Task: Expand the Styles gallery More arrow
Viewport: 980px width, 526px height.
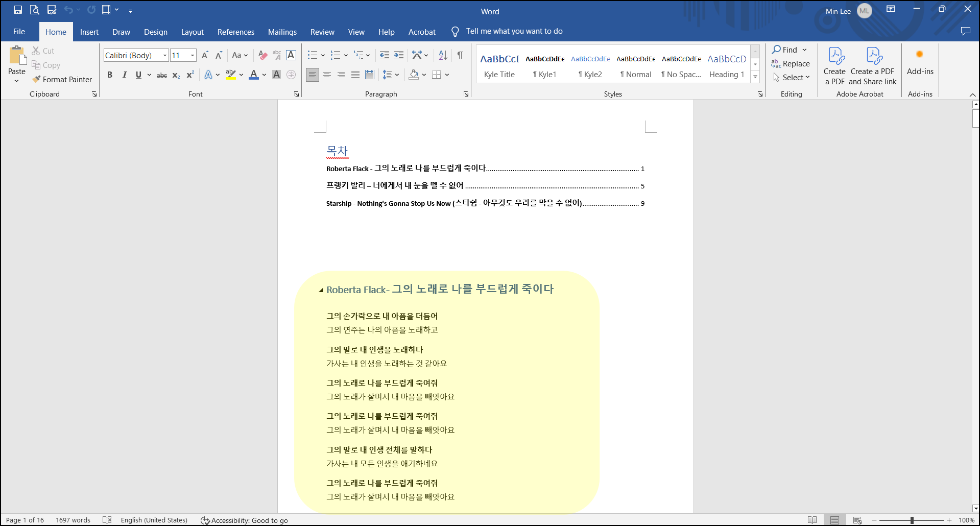Action: point(755,77)
